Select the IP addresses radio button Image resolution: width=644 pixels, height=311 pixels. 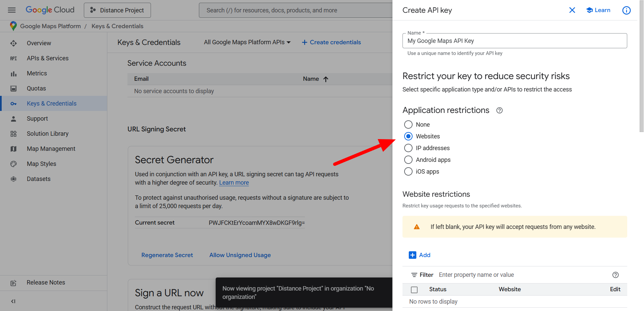point(408,148)
